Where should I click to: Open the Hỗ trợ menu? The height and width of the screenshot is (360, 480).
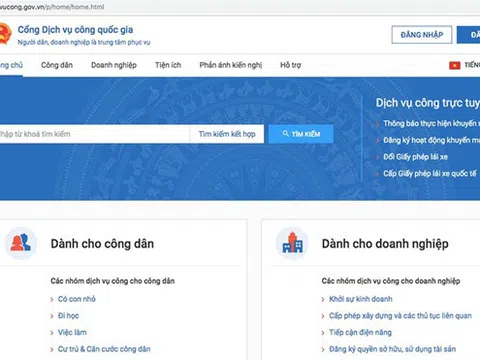point(291,65)
